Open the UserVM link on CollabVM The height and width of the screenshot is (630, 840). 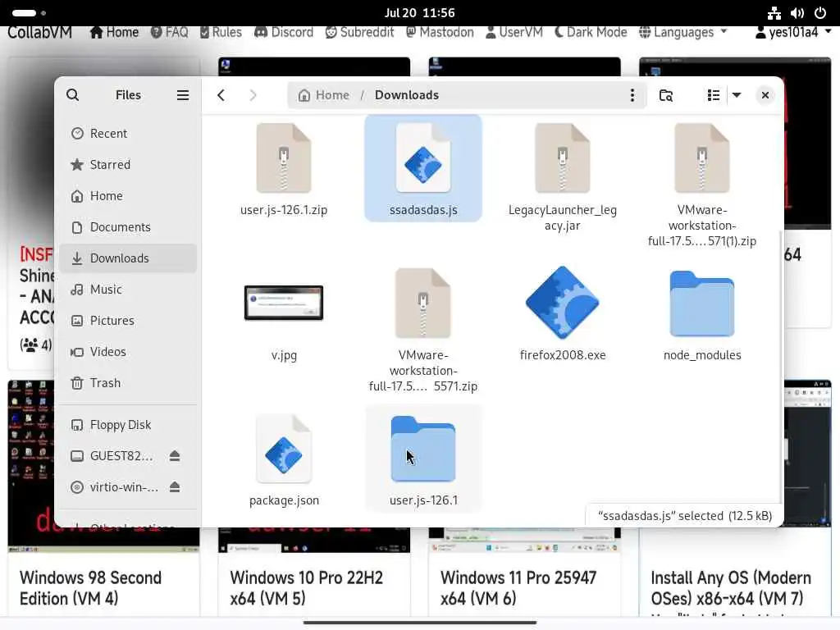pos(514,32)
